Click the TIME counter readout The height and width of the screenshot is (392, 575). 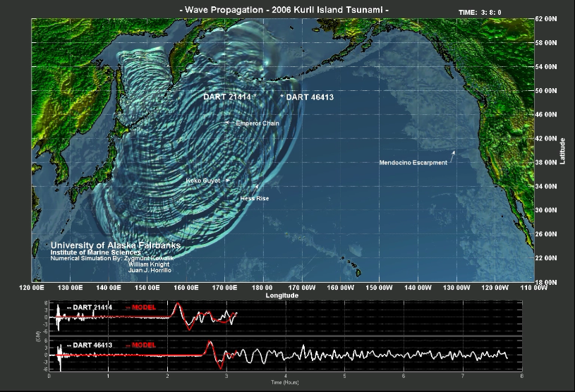[x=480, y=13]
